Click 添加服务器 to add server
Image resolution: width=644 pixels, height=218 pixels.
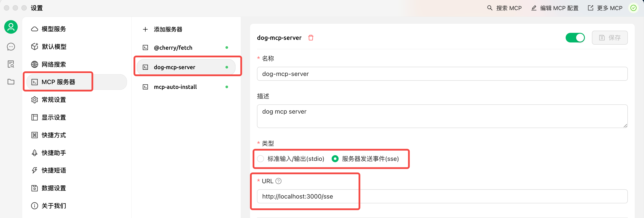click(186, 30)
